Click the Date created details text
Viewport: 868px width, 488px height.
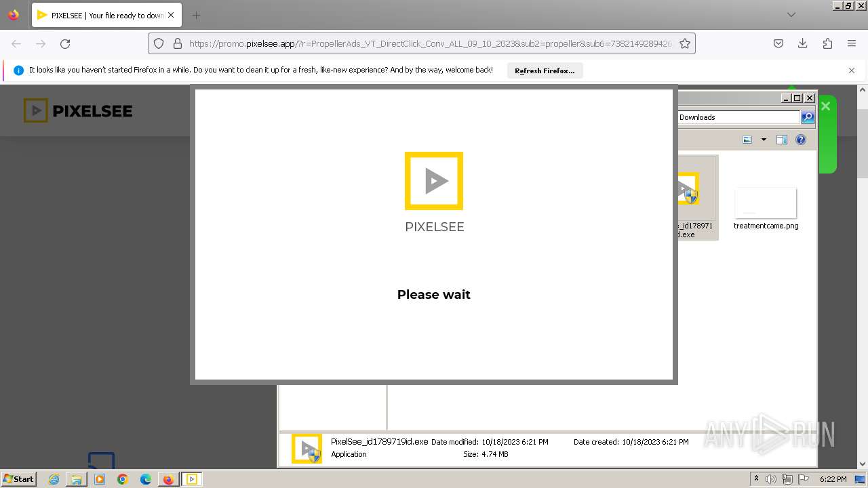(x=631, y=442)
